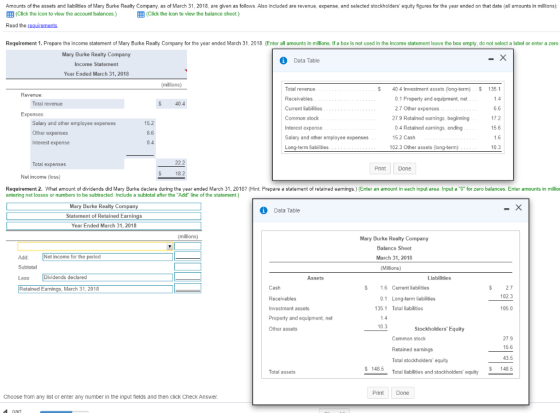Minimize the balance sheet Data Table dialog

506,209
